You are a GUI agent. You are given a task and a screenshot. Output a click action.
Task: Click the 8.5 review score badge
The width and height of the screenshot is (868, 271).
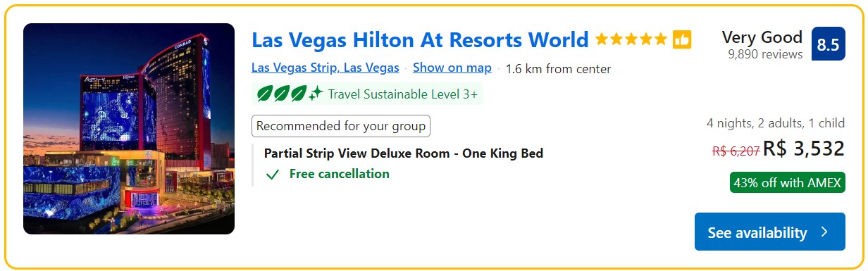click(x=828, y=44)
